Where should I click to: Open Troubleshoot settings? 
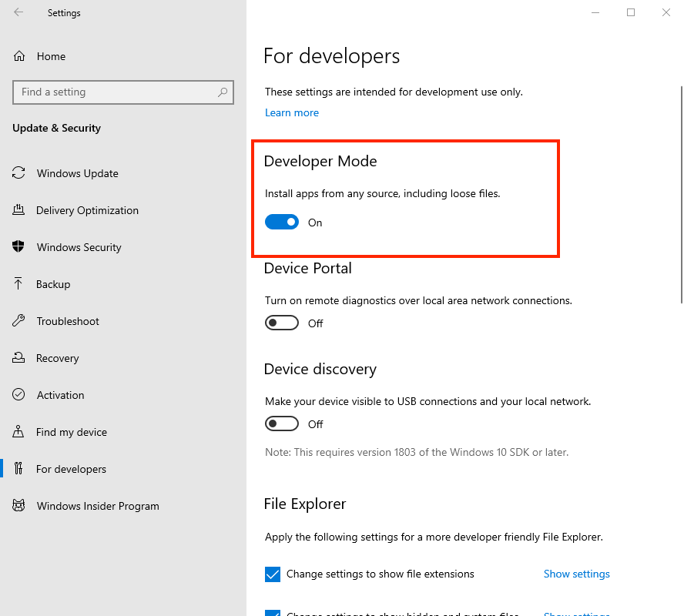point(68,321)
